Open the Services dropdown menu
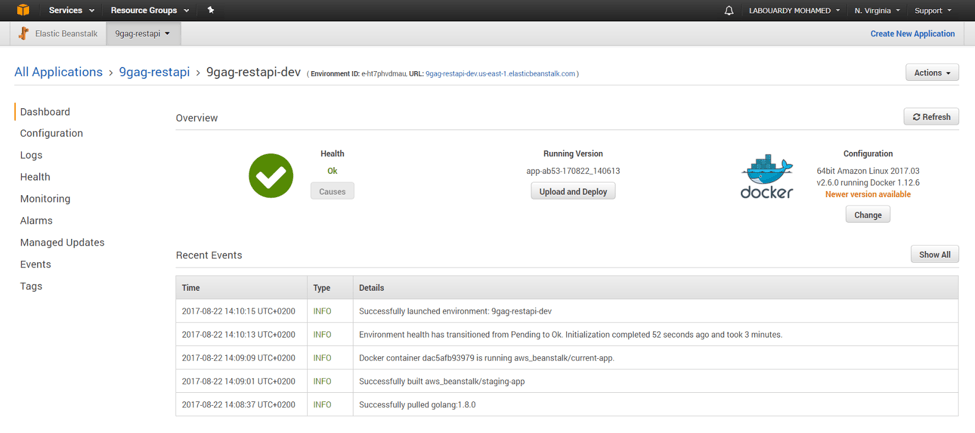 72,11
